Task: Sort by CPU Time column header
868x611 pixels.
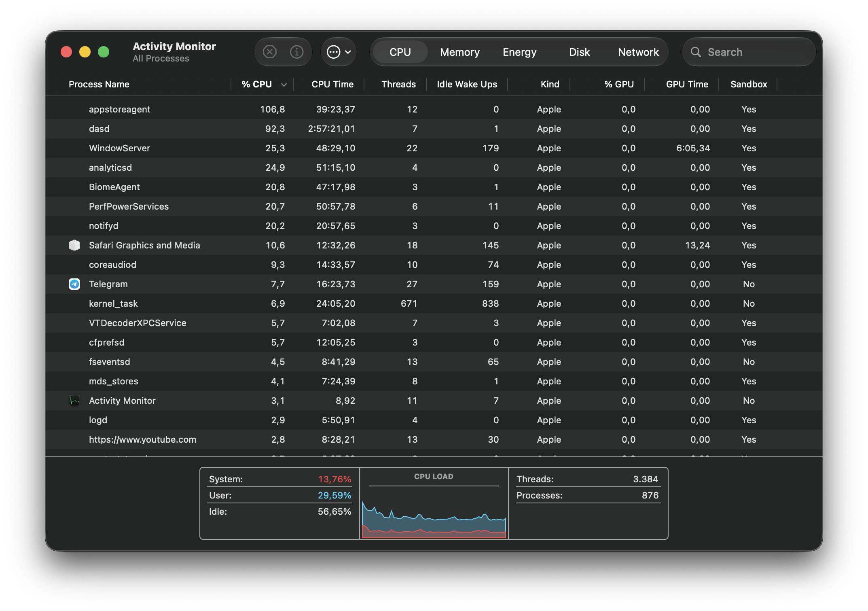Action: click(332, 84)
